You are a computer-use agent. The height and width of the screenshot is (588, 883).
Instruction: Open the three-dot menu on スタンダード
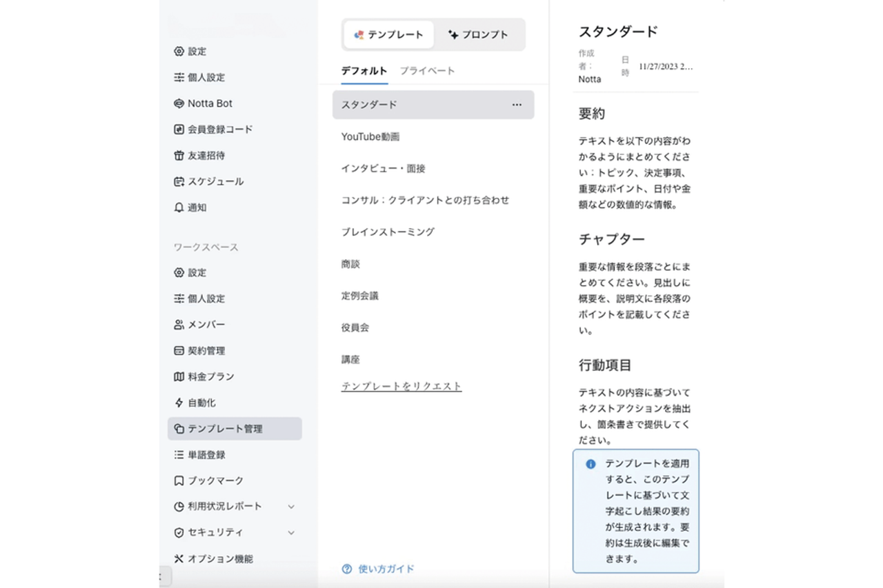[x=517, y=105]
